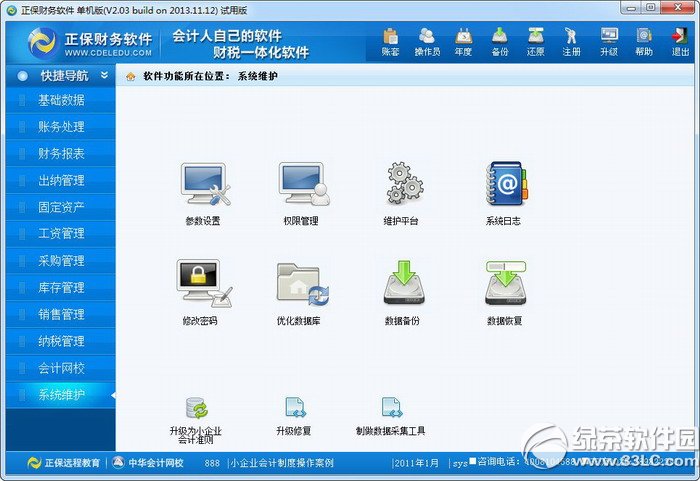Select 纳税管理 in the sidebar

[61, 341]
